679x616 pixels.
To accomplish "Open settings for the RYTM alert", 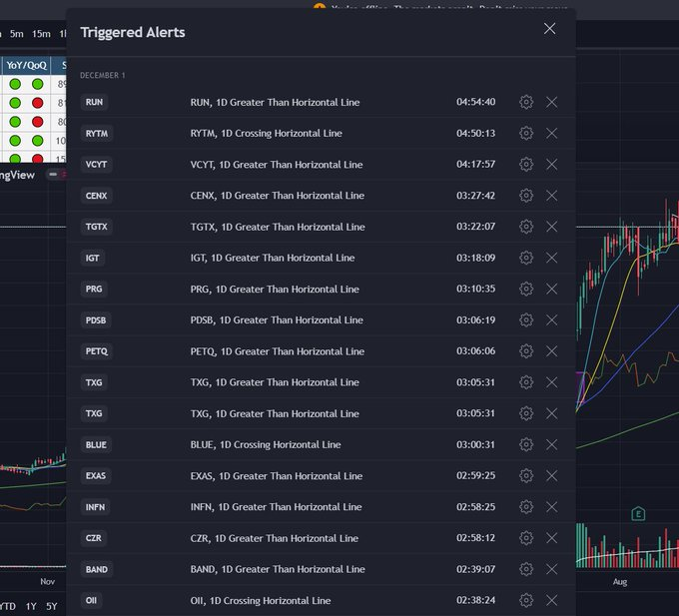I will (x=526, y=133).
